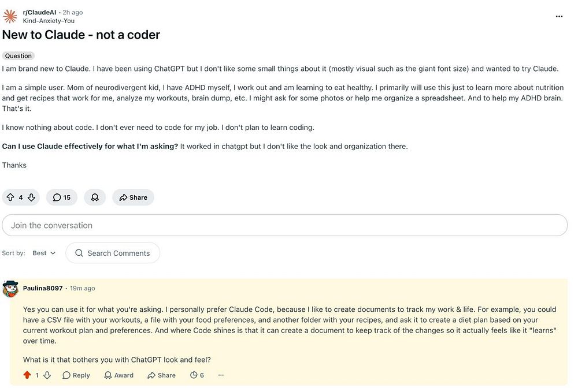Downvote the New to Claude post
This screenshot has width=578, height=392.
tap(32, 197)
